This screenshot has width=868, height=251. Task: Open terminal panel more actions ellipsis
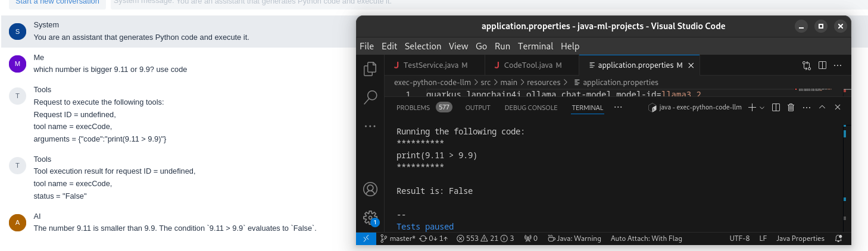(x=807, y=108)
